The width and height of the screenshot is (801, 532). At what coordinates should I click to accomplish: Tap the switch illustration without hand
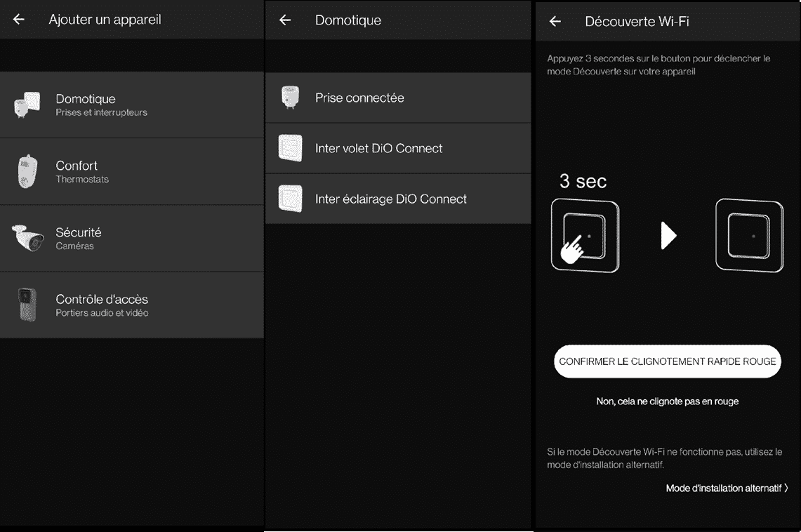[x=750, y=236]
